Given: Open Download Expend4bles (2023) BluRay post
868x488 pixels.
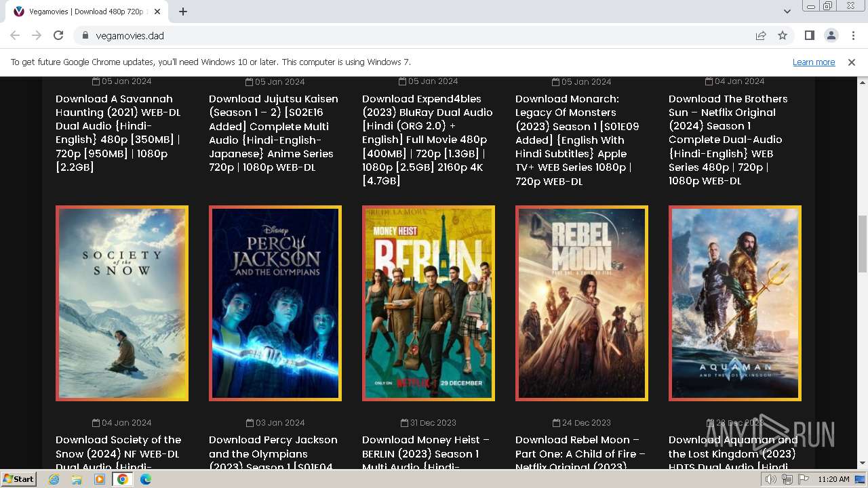Looking at the screenshot, I should coord(428,140).
